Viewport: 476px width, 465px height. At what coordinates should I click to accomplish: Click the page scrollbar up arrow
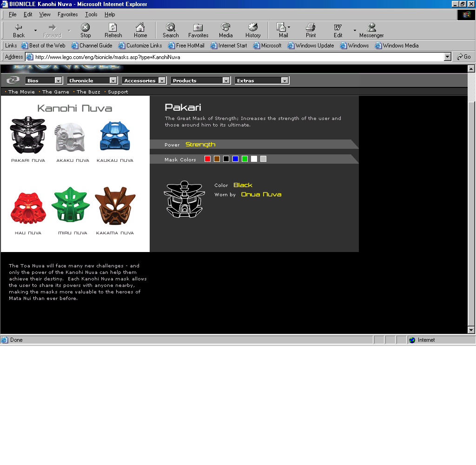click(471, 69)
